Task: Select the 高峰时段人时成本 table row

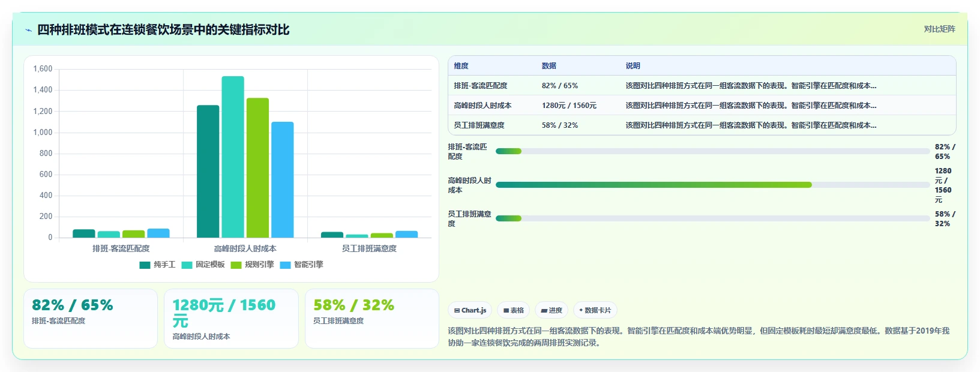Action: pos(702,106)
